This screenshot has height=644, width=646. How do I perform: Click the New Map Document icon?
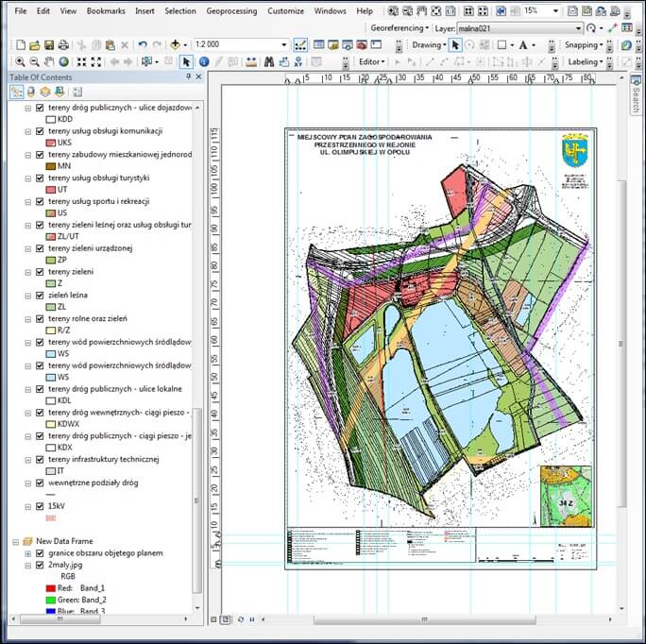click(x=21, y=45)
